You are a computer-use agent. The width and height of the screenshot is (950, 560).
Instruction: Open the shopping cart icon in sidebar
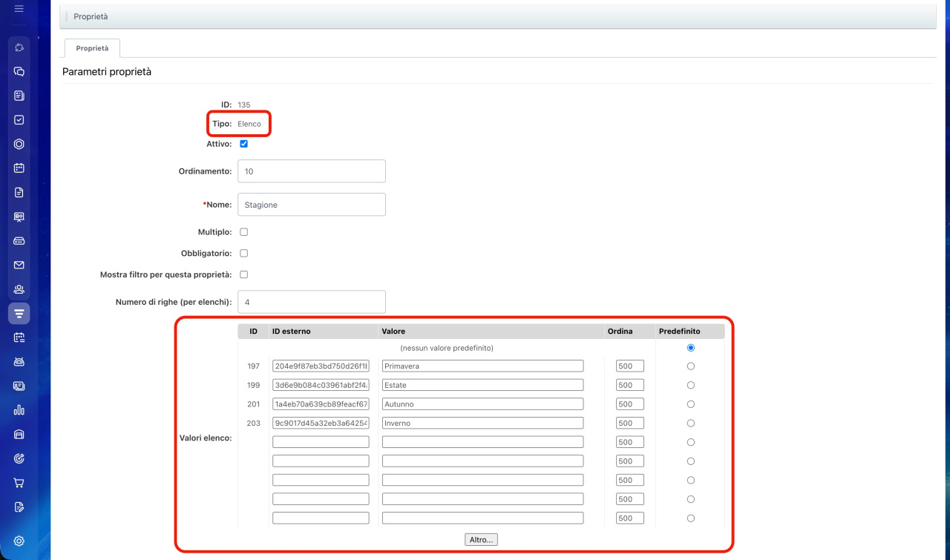click(19, 483)
